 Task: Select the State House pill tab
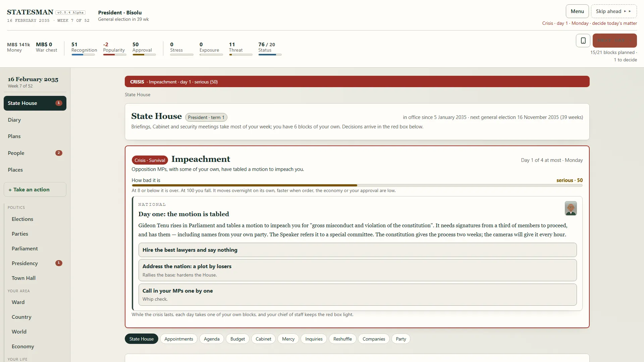click(142, 339)
